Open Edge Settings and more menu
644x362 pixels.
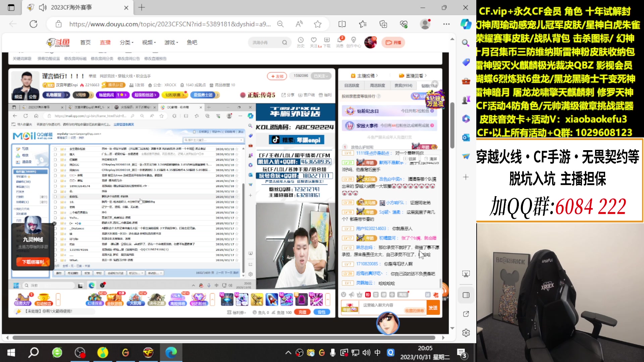point(446,24)
